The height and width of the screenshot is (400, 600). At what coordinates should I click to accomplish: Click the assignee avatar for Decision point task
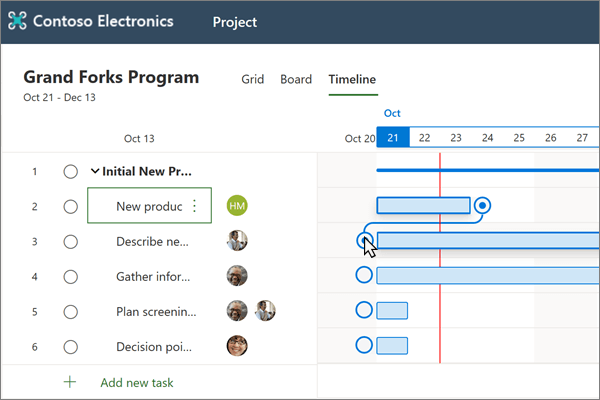click(x=237, y=346)
